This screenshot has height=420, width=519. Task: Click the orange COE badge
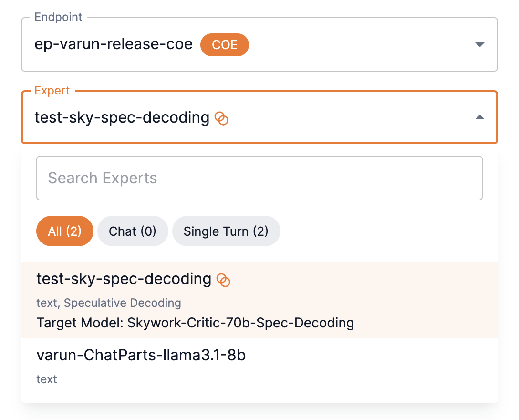(x=225, y=45)
